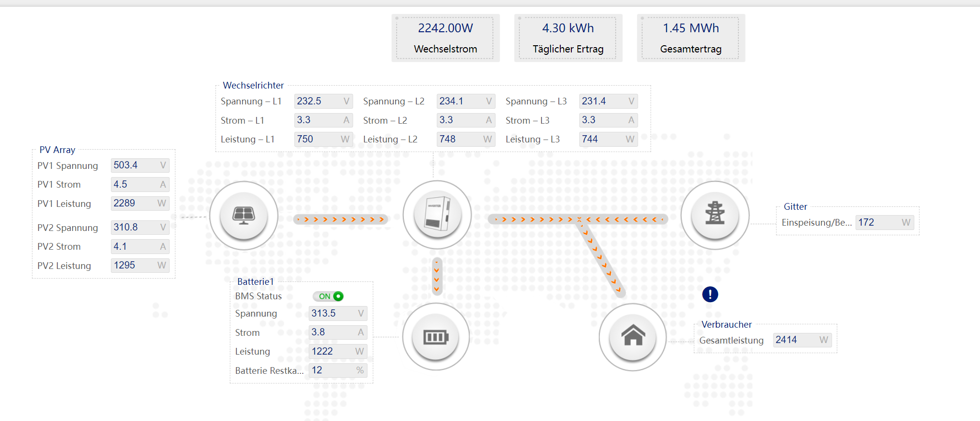Select the battery Strom value 3.8
The height and width of the screenshot is (421, 980).
[338, 332]
